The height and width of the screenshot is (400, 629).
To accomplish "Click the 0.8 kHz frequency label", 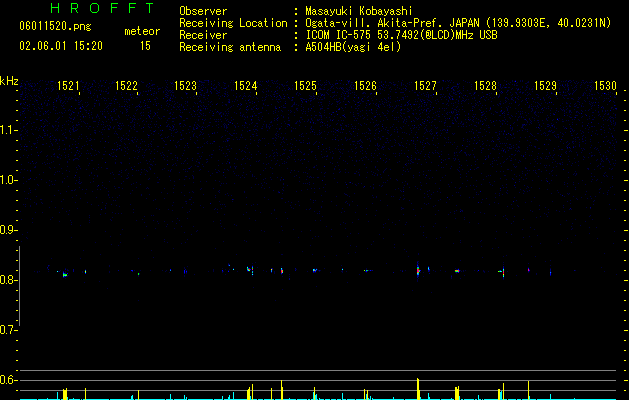I will click(x=9, y=280).
